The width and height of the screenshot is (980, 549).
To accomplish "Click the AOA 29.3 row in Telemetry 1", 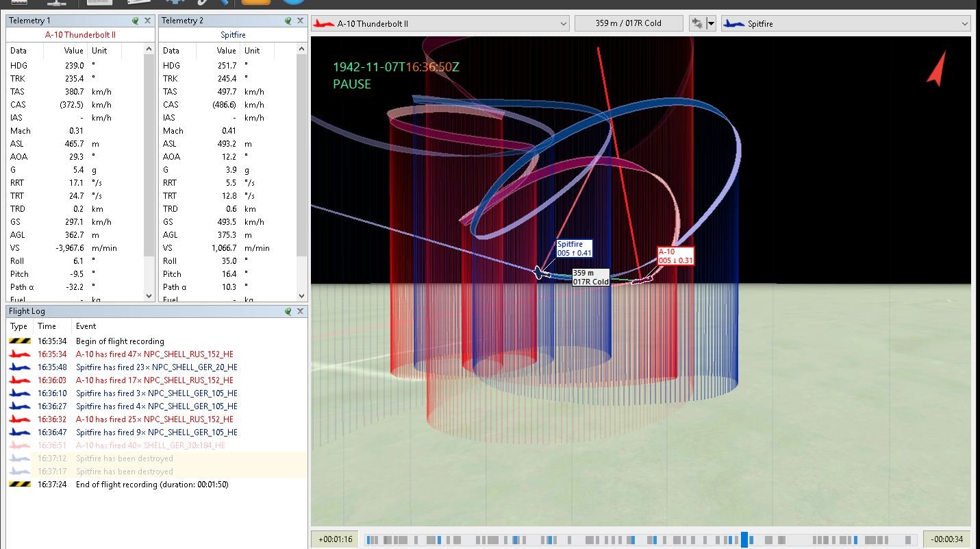I will coord(75,157).
